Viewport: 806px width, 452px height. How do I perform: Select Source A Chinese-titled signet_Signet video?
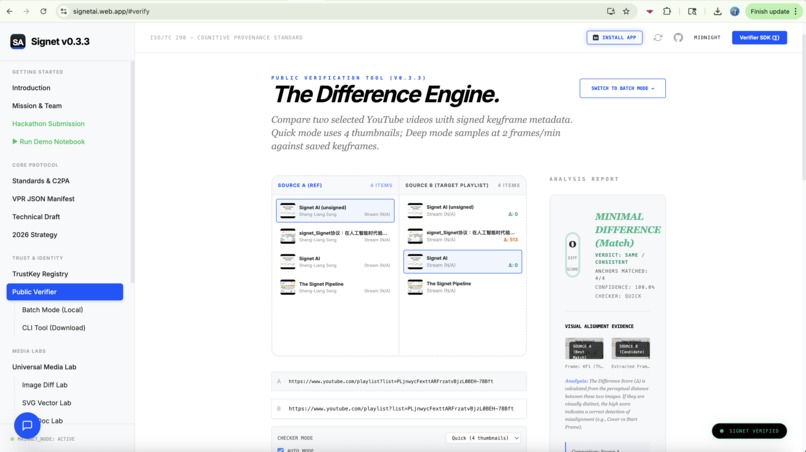[x=335, y=236]
